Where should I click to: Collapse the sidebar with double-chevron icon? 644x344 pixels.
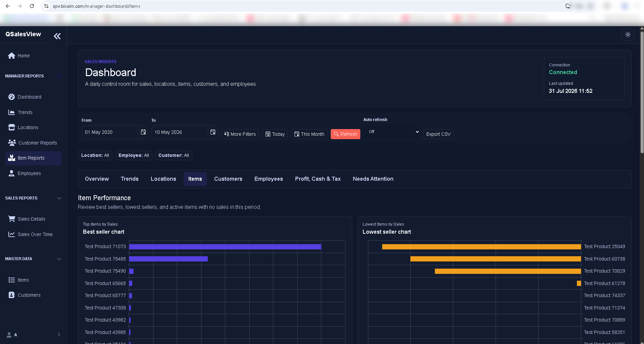coord(57,36)
